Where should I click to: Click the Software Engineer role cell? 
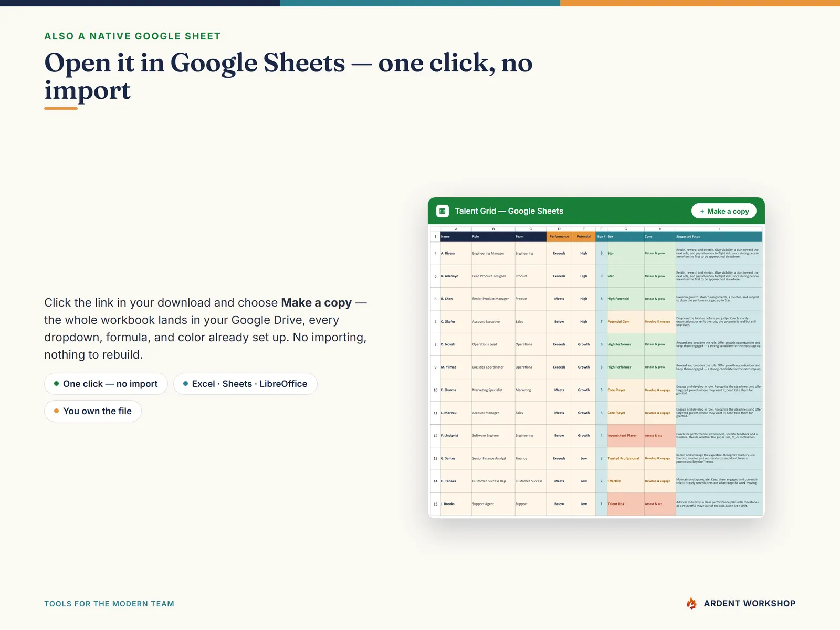tap(493, 436)
